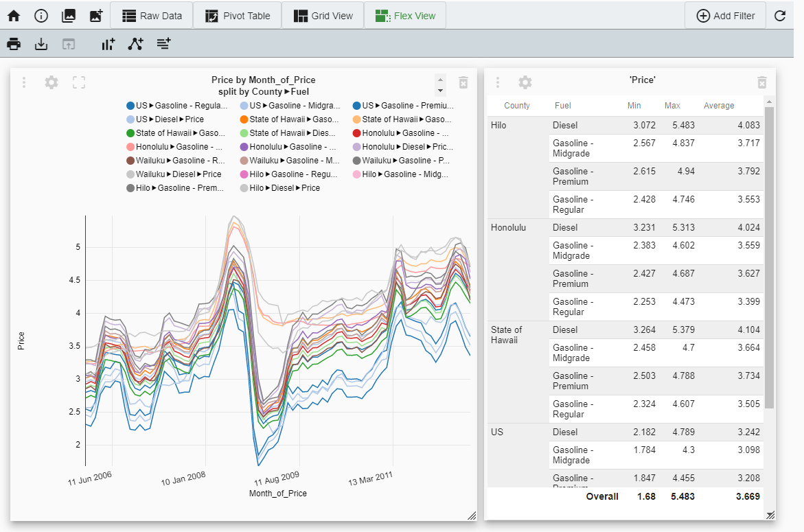Add a new table widget icon
The width and height of the screenshot is (804, 532).
coord(163,44)
